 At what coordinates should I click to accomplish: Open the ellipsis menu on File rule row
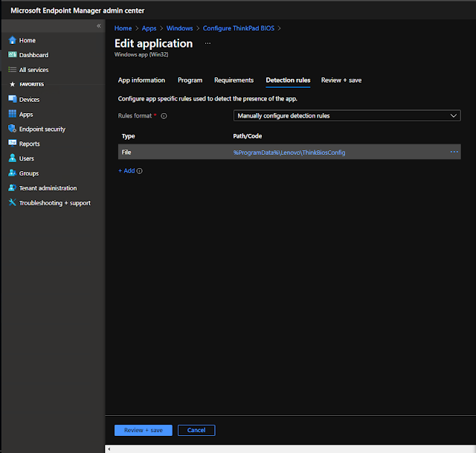(454, 152)
